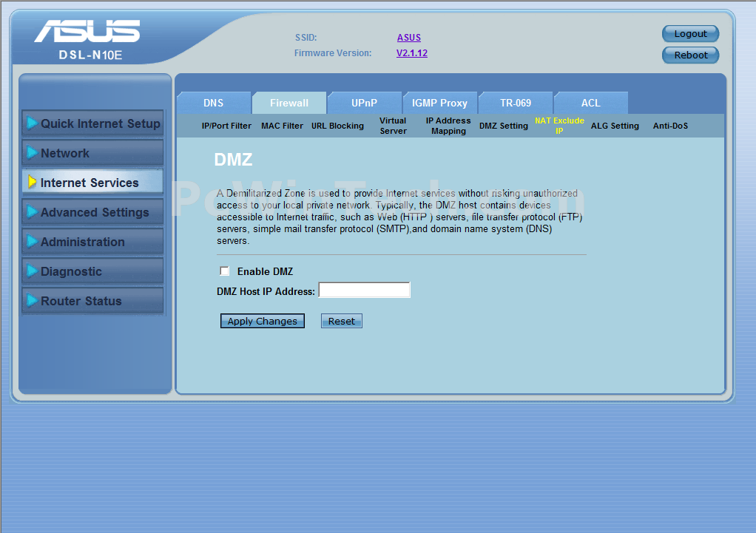Click the DMZ Host IP Address label
Screen dimensions: 756x533
pyautogui.click(x=266, y=291)
